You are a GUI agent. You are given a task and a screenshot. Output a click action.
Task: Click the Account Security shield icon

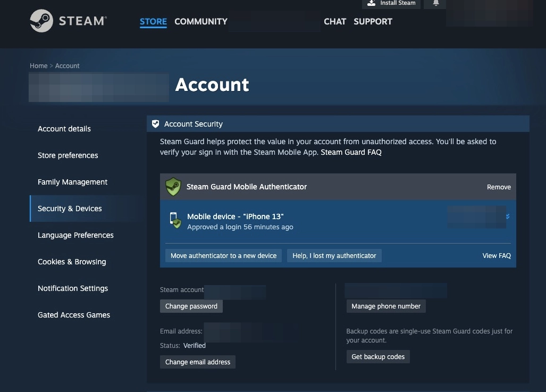point(155,124)
